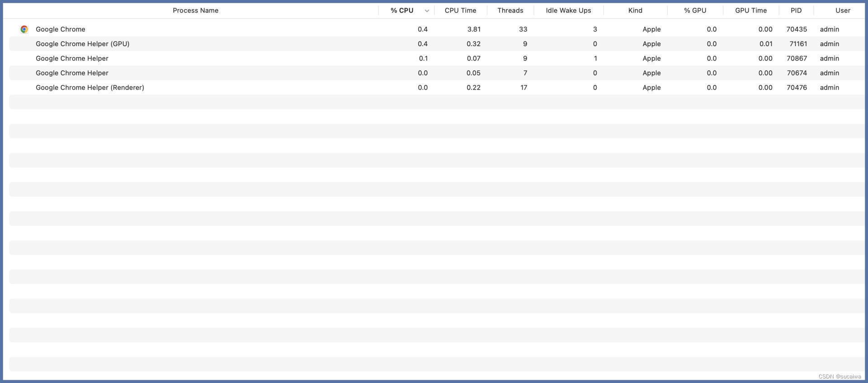Image resolution: width=868 pixels, height=383 pixels.
Task: Sort by Idle Wake Ups column header
Action: tap(568, 10)
